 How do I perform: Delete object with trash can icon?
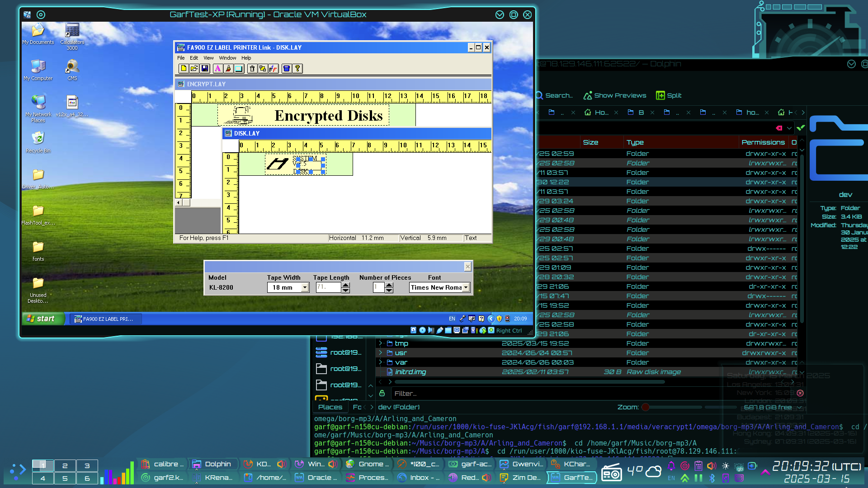tap(252, 69)
